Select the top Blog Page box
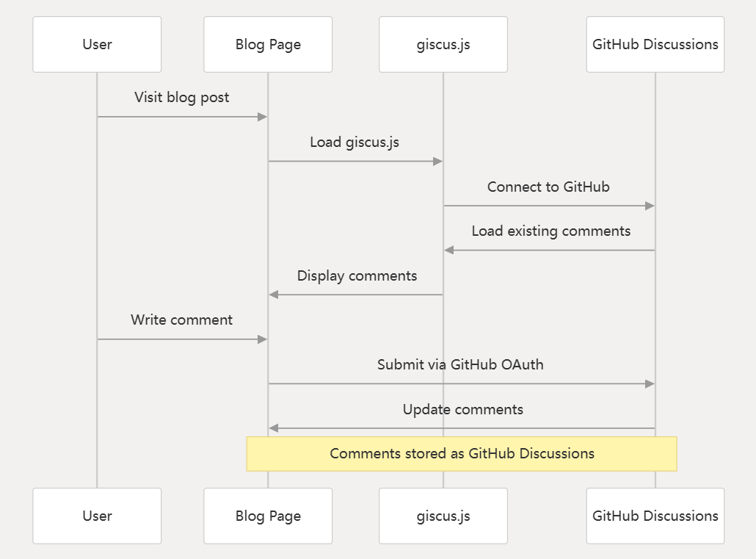 [268, 44]
